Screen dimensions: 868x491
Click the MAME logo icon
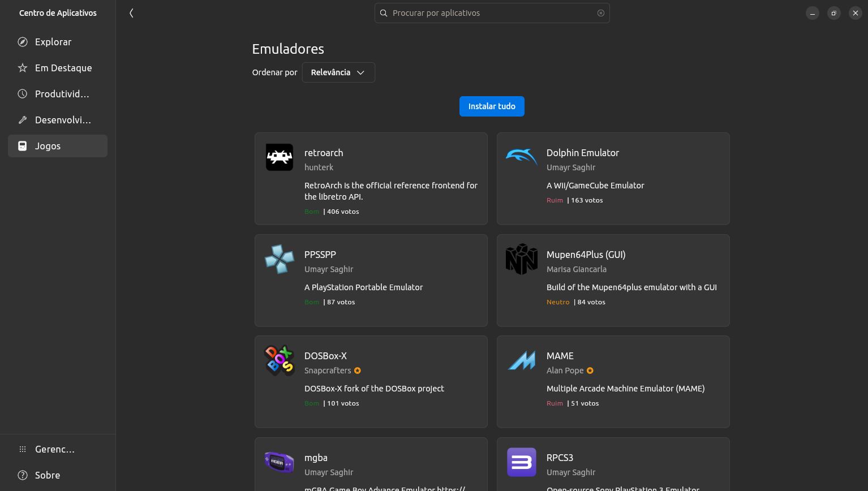tap(521, 360)
